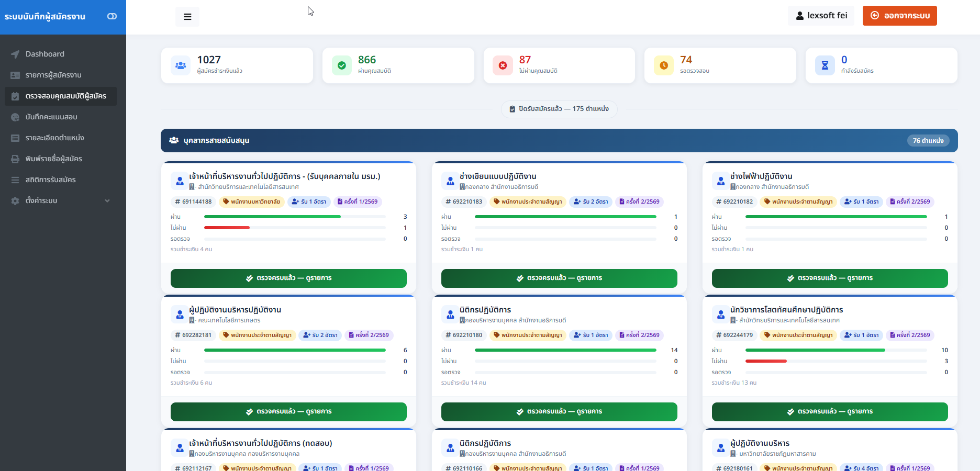Open the lexsoft fei user profile
The image size is (980, 471).
[x=821, y=16]
